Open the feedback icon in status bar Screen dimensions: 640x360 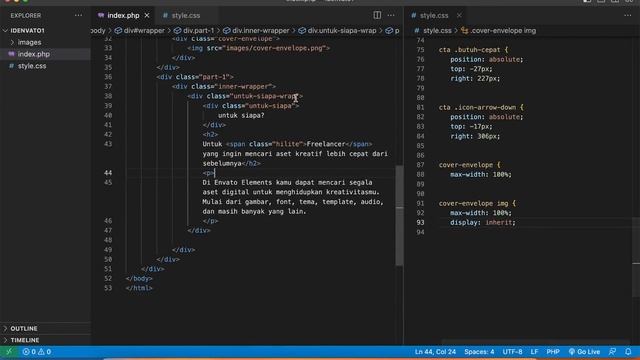(x=612, y=351)
